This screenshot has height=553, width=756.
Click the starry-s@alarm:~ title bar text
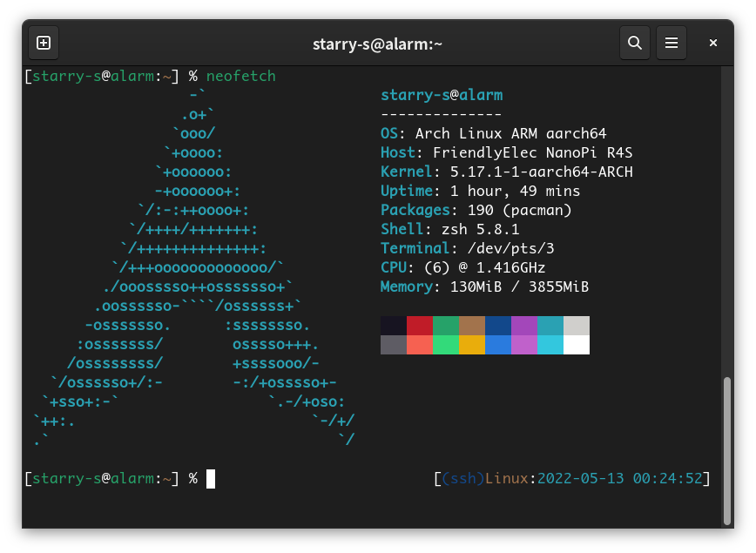[378, 43]
